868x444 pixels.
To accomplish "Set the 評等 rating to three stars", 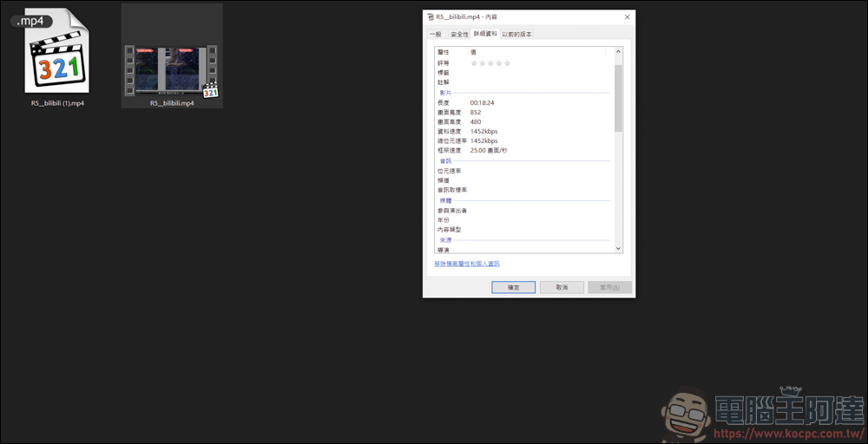I will pos(490,63).
